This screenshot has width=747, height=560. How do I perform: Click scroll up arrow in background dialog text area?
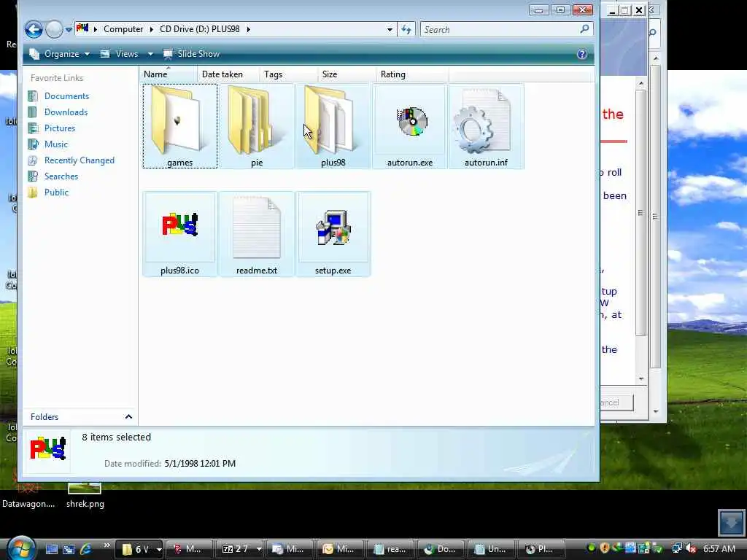coord(641,83)
